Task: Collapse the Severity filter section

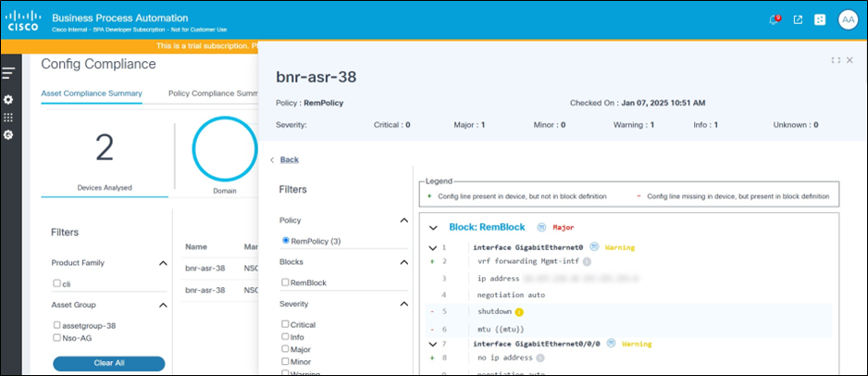Action: (x=403, y=304)
